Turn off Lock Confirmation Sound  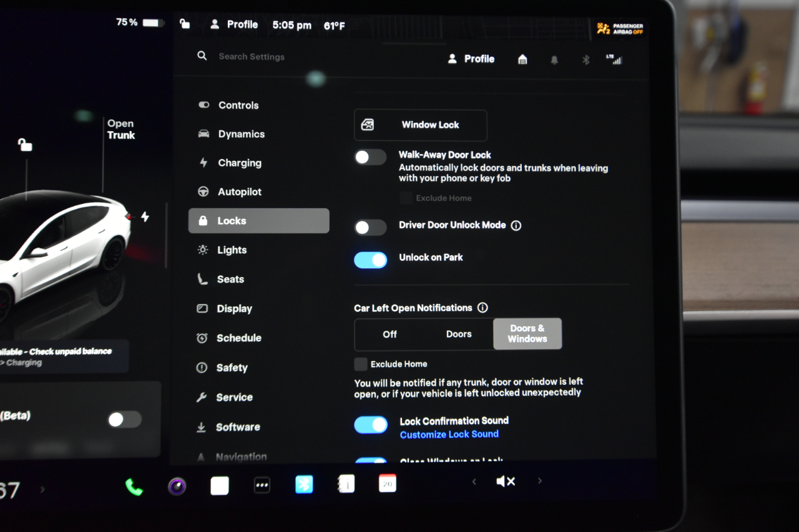coord(371,425)
